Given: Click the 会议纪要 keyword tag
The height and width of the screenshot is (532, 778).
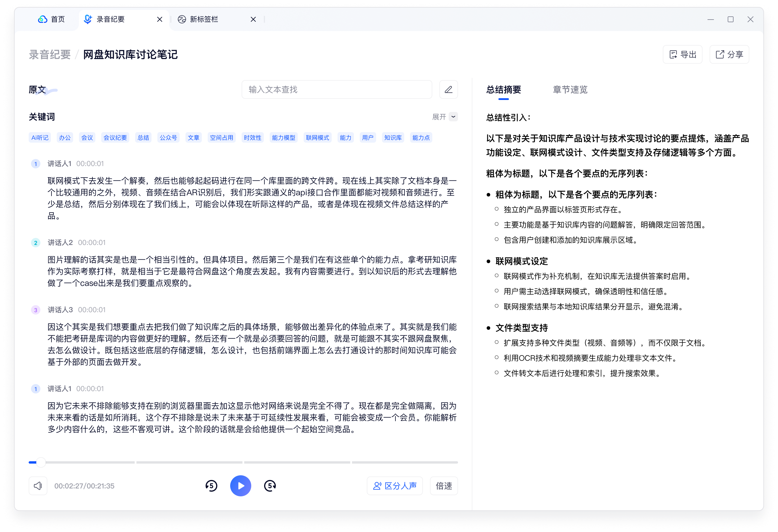Looking at the screenshot, I should pos(115,137).
